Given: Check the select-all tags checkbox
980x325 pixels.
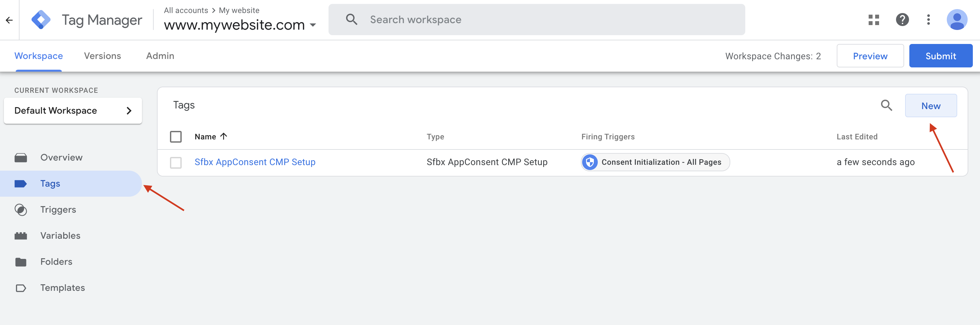Looking at the screenshot, I should click(176, 136).
